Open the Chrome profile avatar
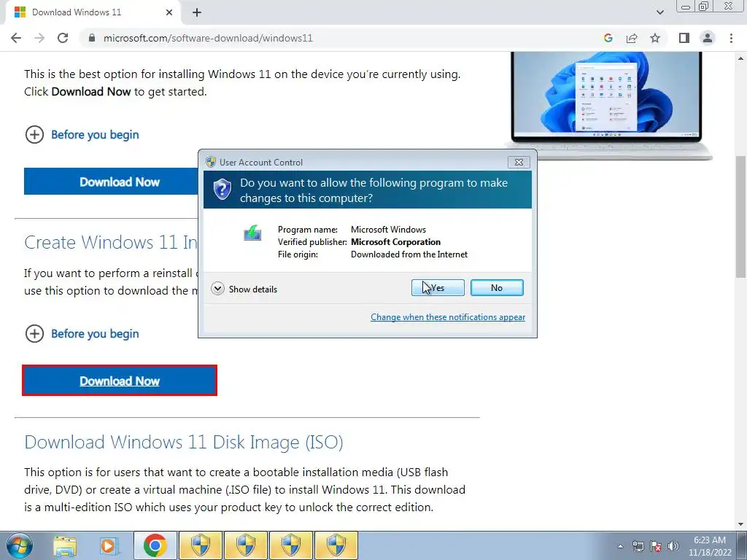The height and width of the screenshot is (560, 747). [x=708, y=38]
